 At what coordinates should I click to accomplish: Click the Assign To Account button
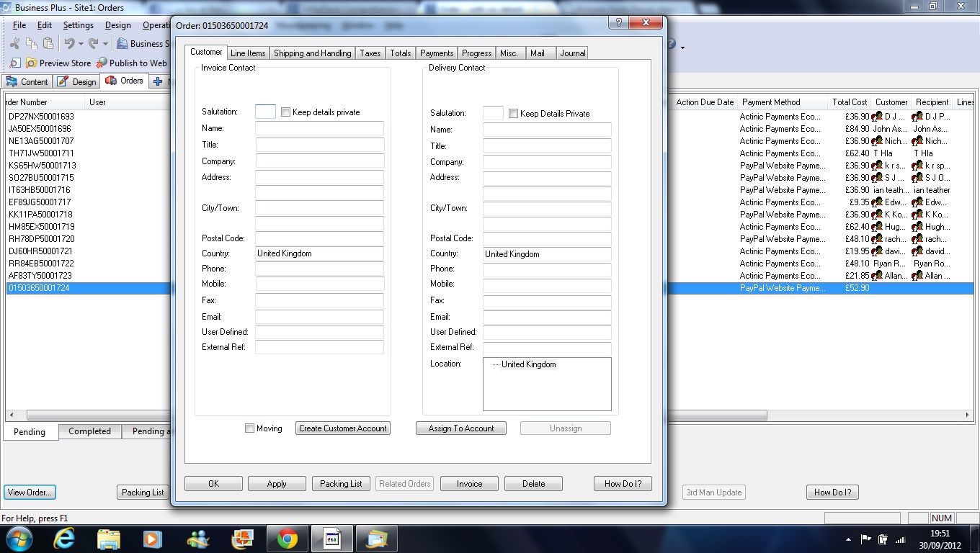click(x=461, y=428)
